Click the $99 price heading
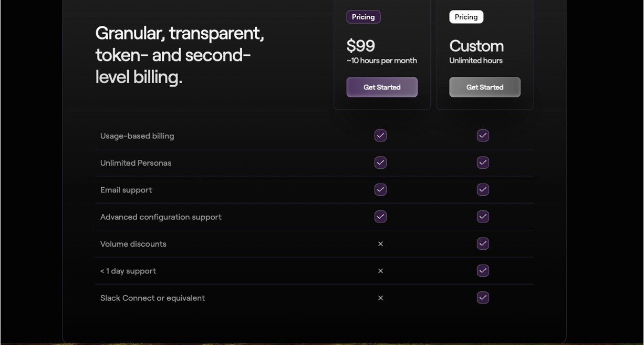 coord(361,46)
